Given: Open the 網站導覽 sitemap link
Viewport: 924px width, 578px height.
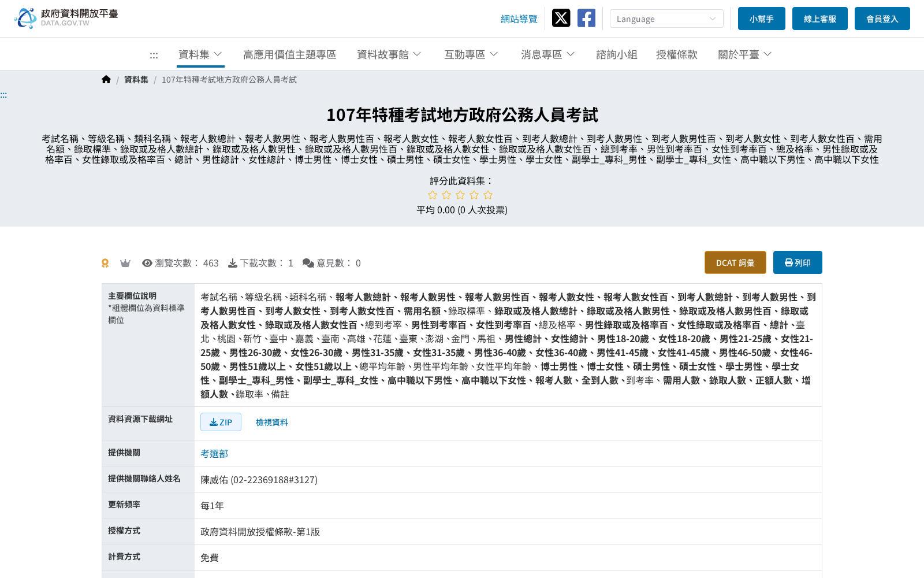Looking at the screenshot, I should click(519, 19).
